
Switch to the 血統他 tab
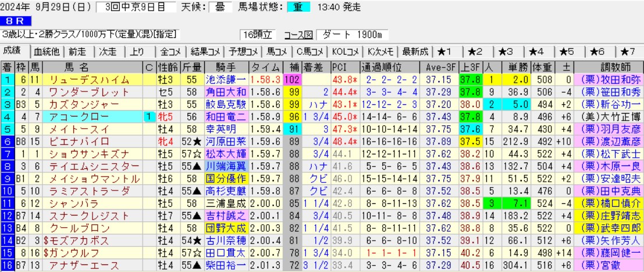point(47,51)
